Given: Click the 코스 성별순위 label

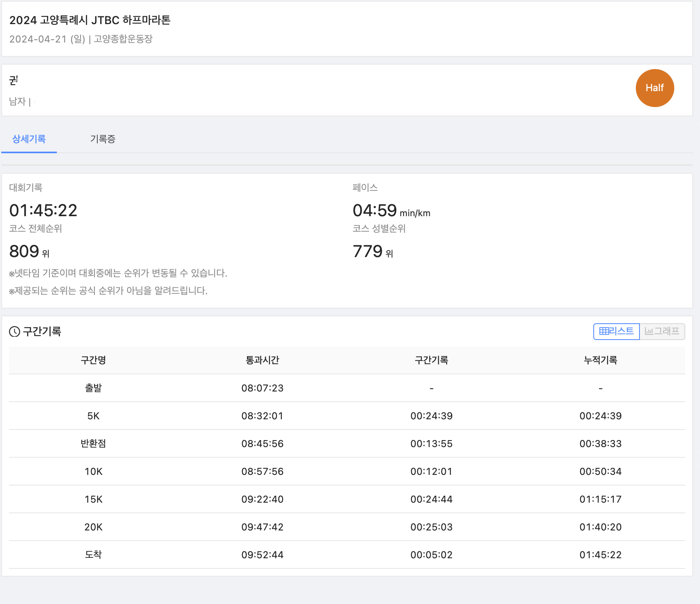Looking at the screenshot, I should click(379, 228).
